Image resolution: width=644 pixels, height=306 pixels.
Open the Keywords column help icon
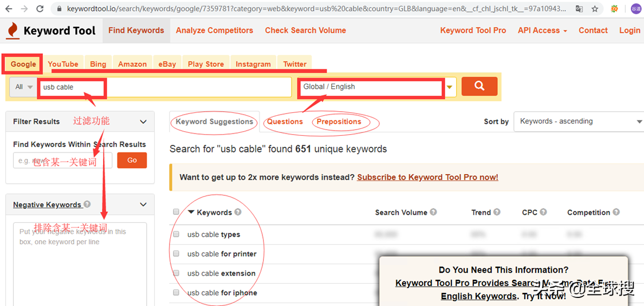tap(238, 213)
